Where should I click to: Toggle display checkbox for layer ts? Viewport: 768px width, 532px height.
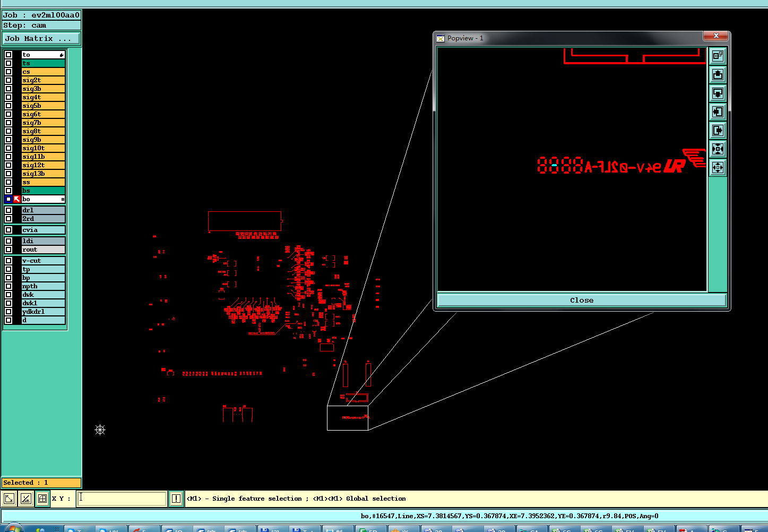pos(8,63)
